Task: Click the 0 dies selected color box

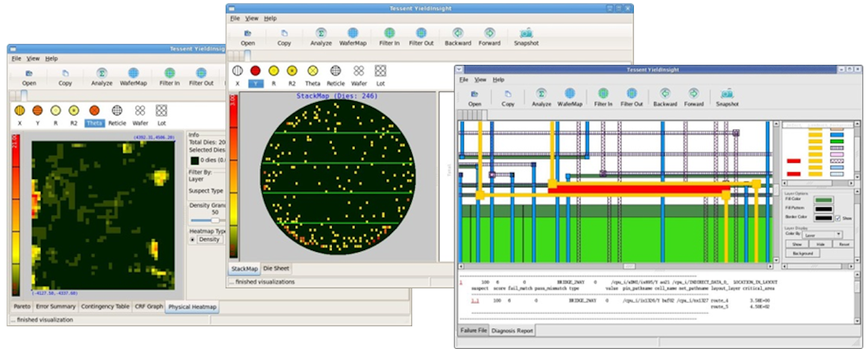Action: (x=195, y=160)
